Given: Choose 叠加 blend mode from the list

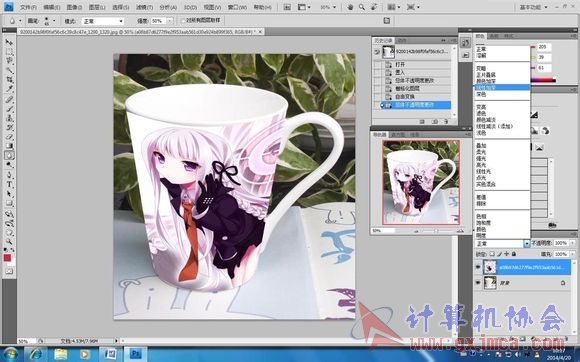Looking at the screenshot, I should [x=481, y=146].
